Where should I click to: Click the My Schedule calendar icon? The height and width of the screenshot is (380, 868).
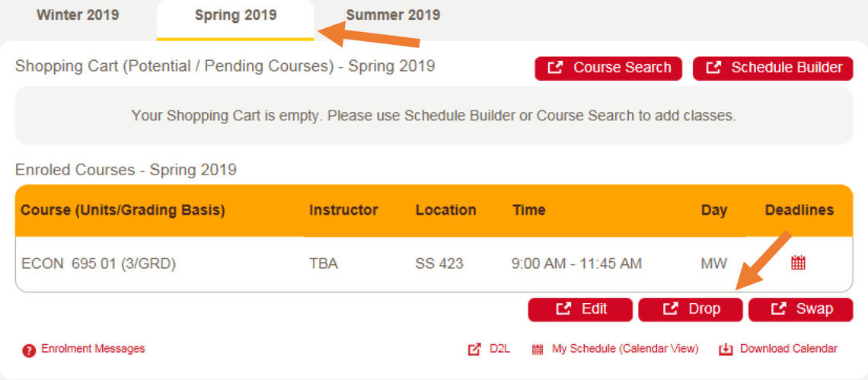point(538,350)
